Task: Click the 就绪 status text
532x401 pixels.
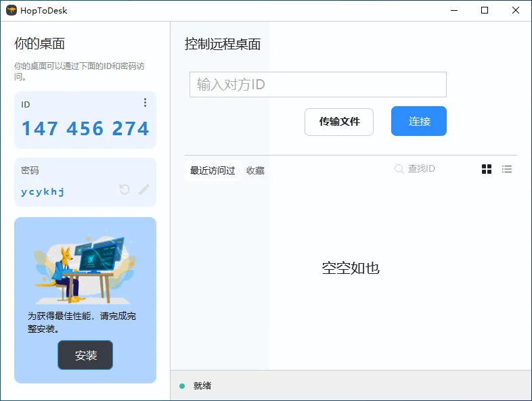Action: tap(202, 385)
